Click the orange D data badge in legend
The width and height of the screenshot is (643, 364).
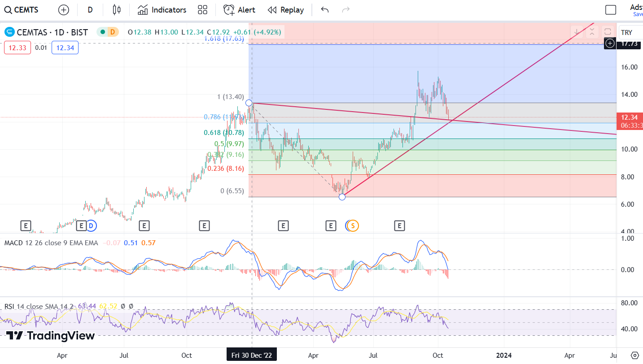[x=113, y=32]
